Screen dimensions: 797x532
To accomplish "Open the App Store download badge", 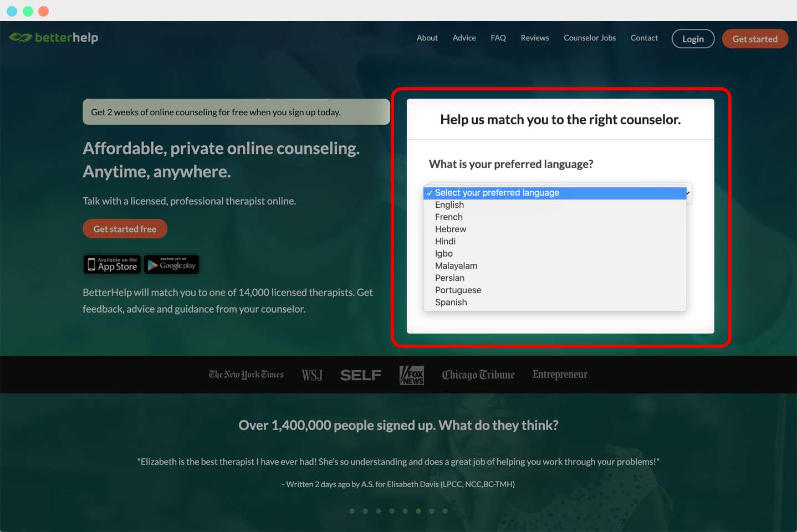I will pyautogui.click(x=113, y=264).
